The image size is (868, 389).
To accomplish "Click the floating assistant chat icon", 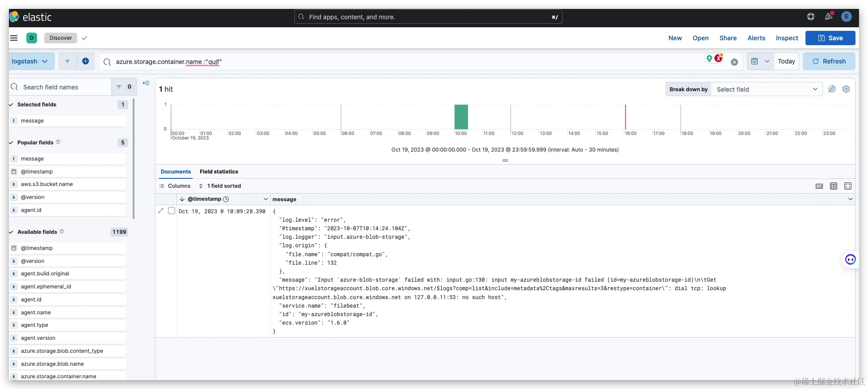I will point(850,259).
